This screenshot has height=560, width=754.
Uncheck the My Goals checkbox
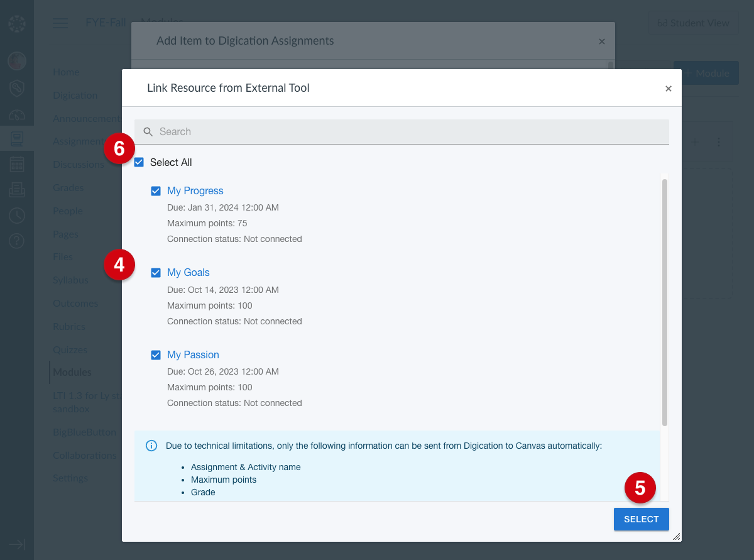pyautogui.click(x=156, y=273)
